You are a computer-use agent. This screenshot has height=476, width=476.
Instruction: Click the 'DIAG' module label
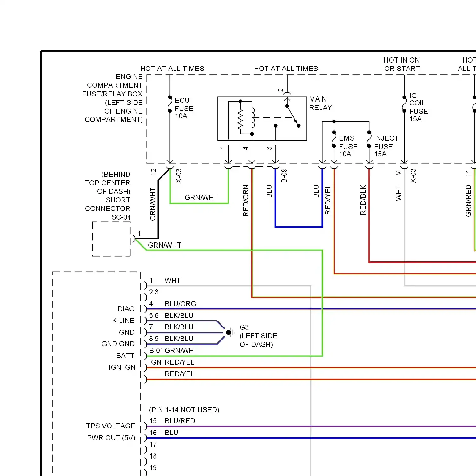[126, 309]
